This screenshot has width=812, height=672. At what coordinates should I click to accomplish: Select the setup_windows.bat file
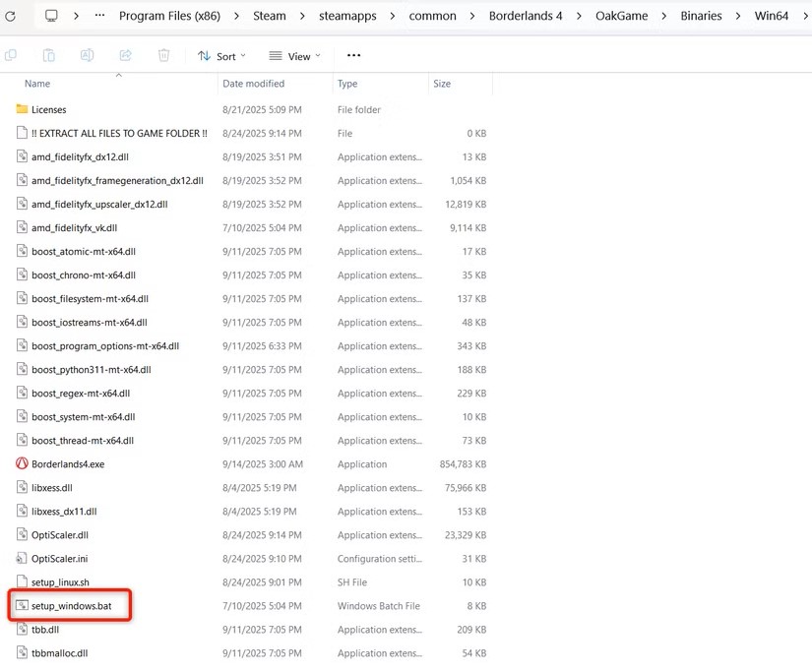click(x=78, y=606)
